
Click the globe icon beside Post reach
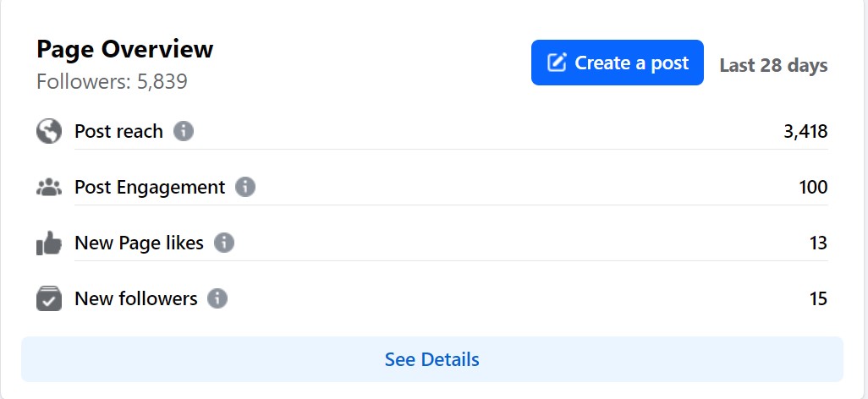[x=49, y=131]
